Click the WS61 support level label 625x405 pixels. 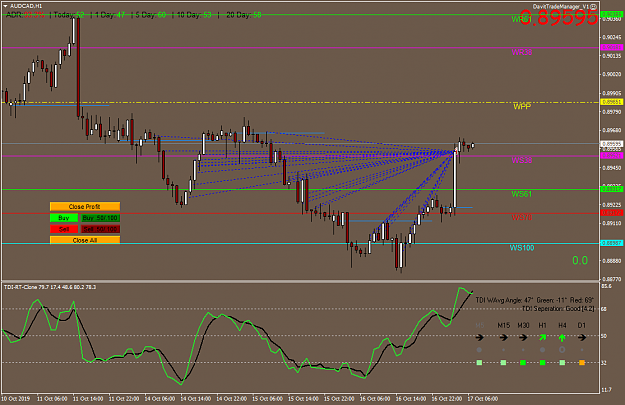click(x=522, y=194)
